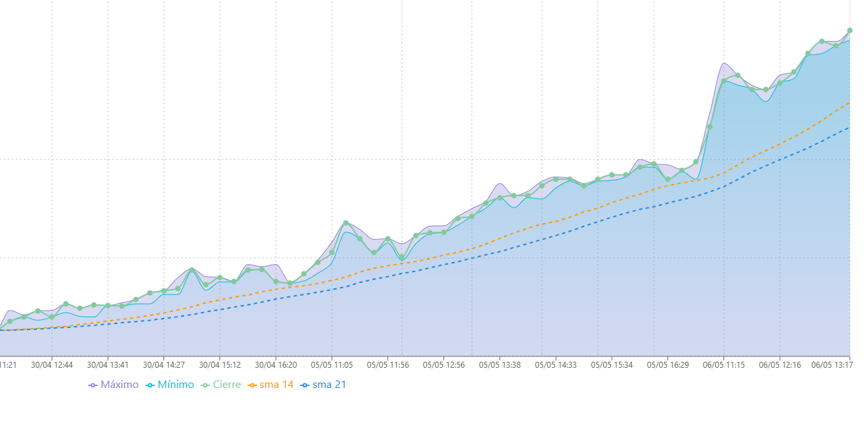Toggle the Cierre series in legend
868x421 pixels.
click(221, 385)
